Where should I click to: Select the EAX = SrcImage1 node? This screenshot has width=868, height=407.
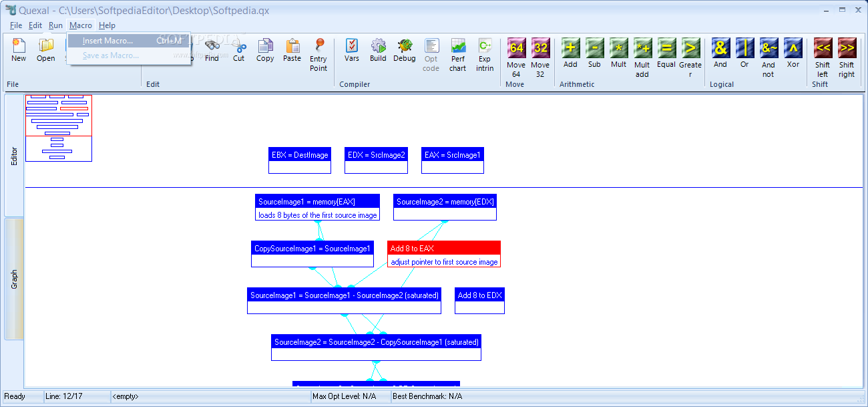[453, 160]
